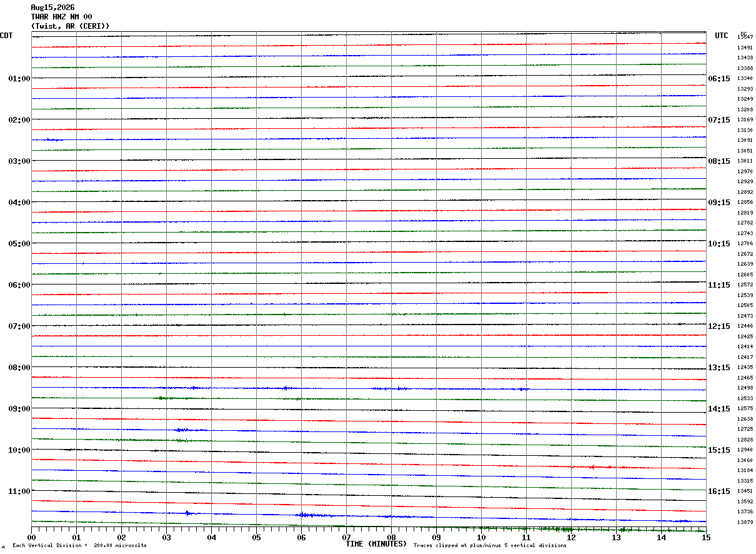Click the 06:15 UTC time label
This screenshot has height=554, width=756.
(x=719, y=79)
